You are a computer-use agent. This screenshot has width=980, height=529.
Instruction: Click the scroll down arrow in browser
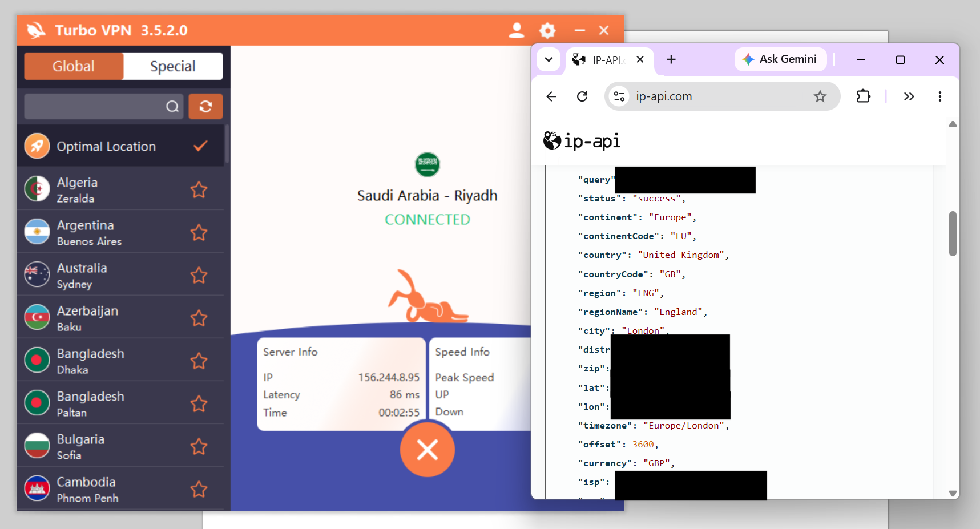(x=953, y=494)
